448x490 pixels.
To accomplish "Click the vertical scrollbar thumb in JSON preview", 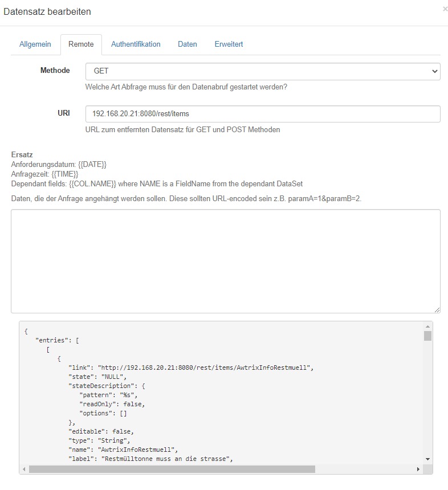I will pos(427,336).
